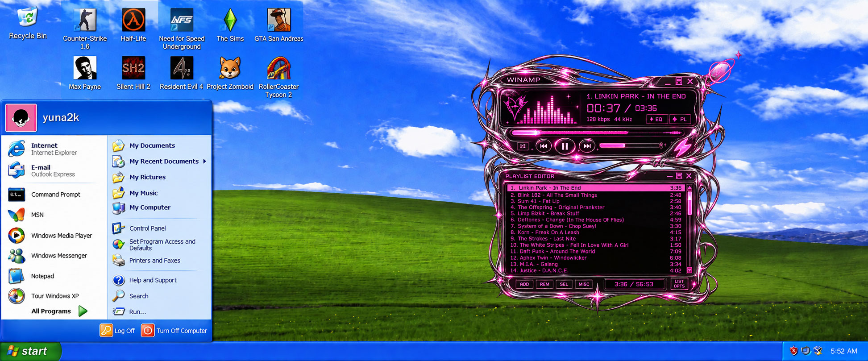Click the Windows start button
This screenshot has height=361, width=868.
pos(30,352)
